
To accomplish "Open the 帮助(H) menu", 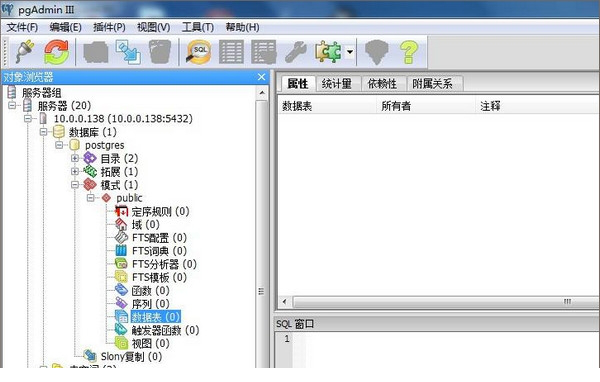I will click(x=242, y=27).
